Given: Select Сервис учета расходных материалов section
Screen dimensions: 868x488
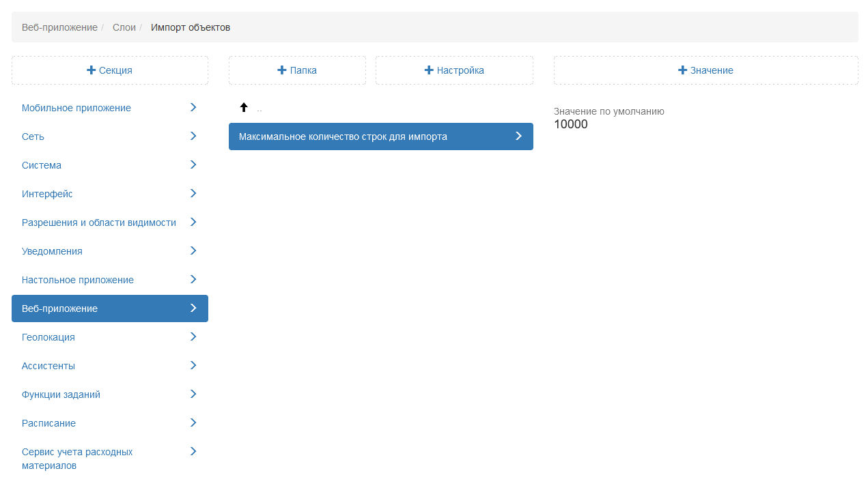Looking at the screenshot, I should click(77, 459).
